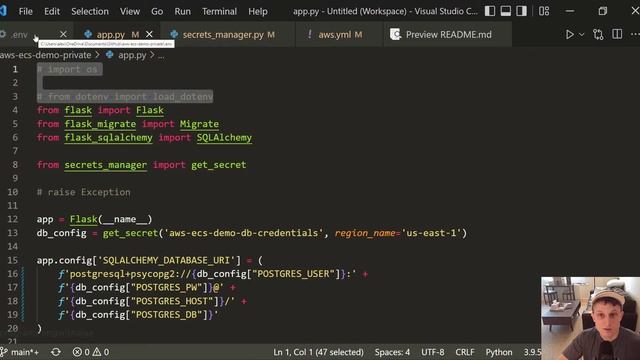Screen dimensions: 640x360
Task: Open the File menu
Action: [25, 11]
